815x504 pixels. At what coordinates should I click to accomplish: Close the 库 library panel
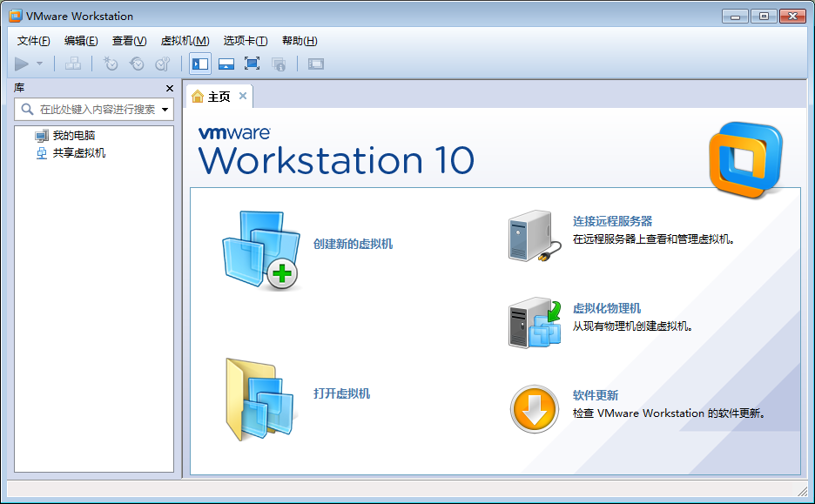(170, 88)
